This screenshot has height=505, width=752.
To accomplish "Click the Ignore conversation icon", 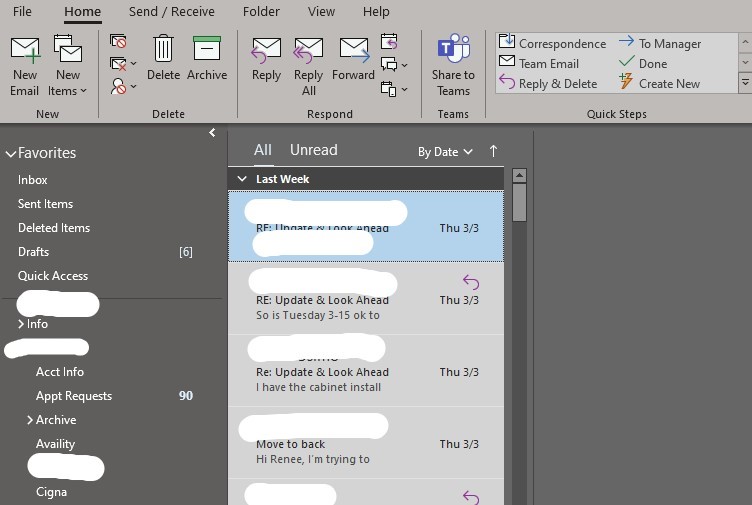I will 118,42.
